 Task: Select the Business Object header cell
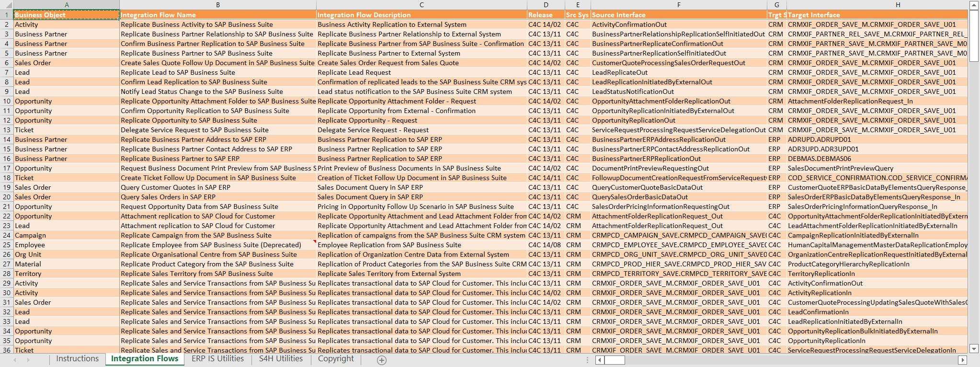[67, 15]
